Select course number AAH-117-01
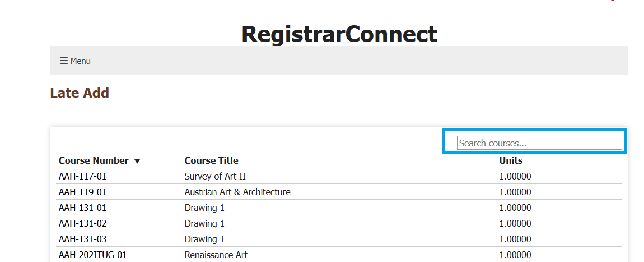 82,176
